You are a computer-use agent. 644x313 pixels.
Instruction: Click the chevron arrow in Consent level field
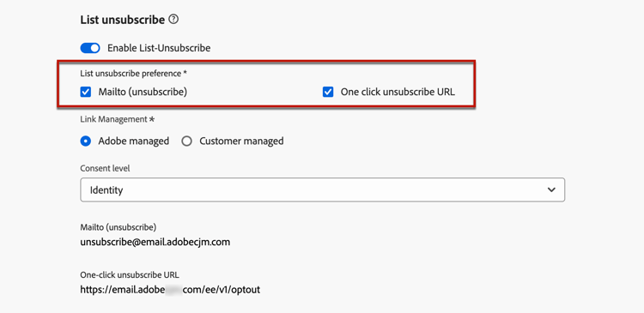[551, 190]
